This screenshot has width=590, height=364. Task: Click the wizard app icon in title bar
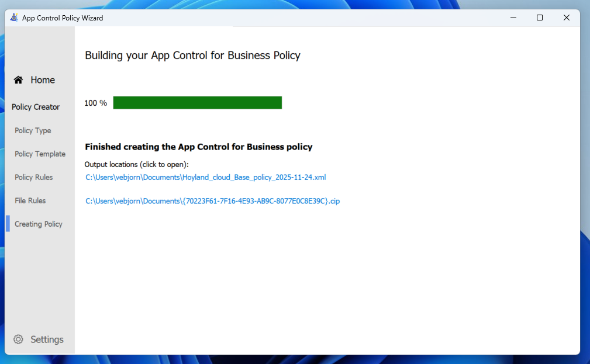[14, 18]
